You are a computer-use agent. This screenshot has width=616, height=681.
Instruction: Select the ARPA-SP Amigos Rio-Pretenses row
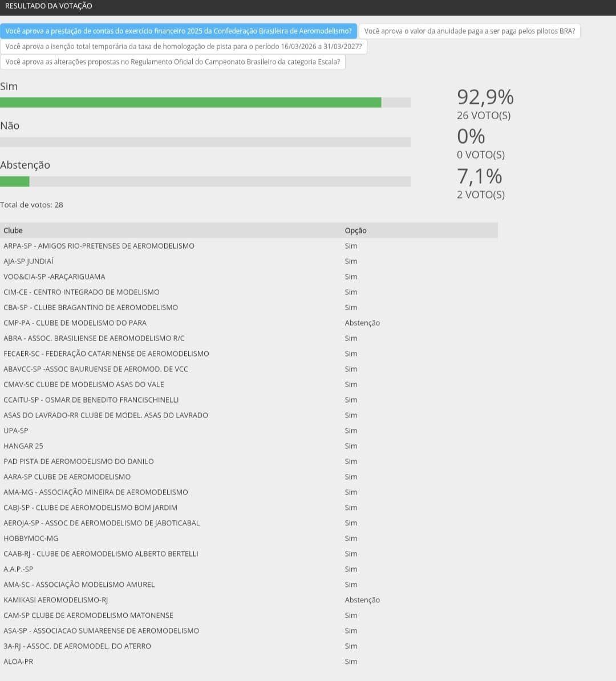point(99,246)
